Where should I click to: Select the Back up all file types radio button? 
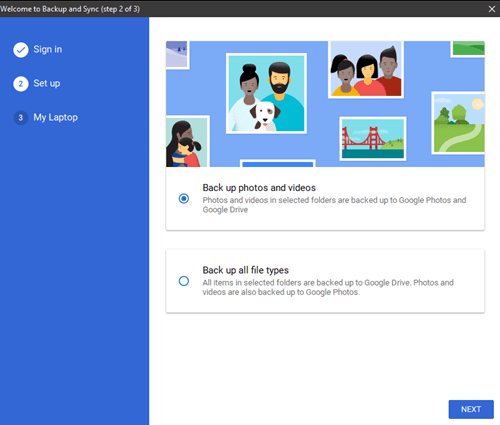(x=184, y=281)
